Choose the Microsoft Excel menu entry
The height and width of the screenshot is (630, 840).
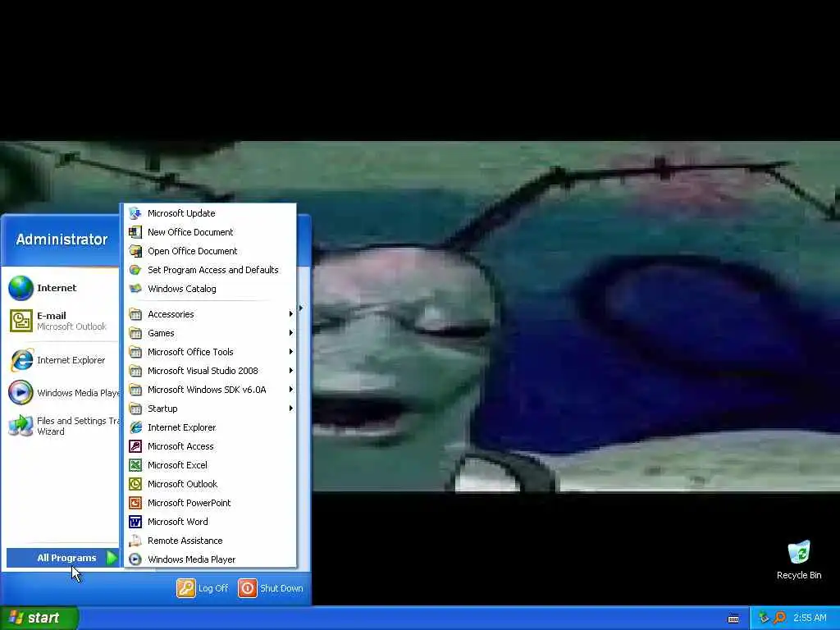tap(210, 465)
